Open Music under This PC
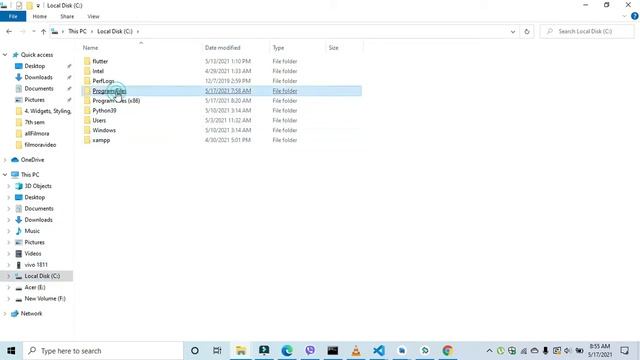The image size is (640, 360). 32,231
